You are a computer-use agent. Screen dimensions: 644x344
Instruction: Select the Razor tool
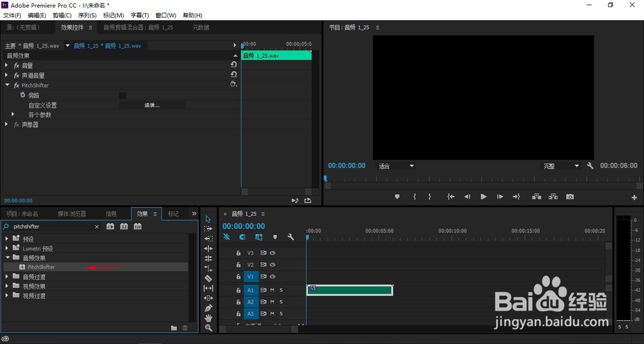[208, 278]
